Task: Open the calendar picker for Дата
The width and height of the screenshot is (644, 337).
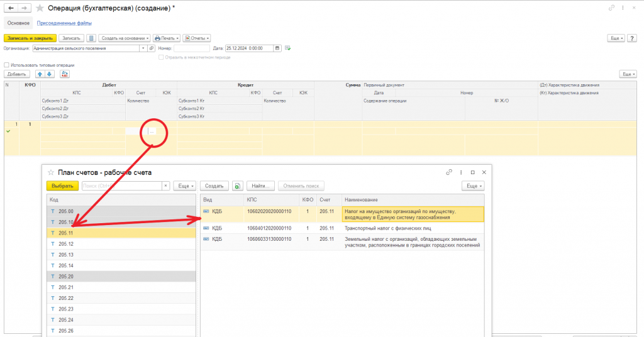Action: click(x=277, y=48)
